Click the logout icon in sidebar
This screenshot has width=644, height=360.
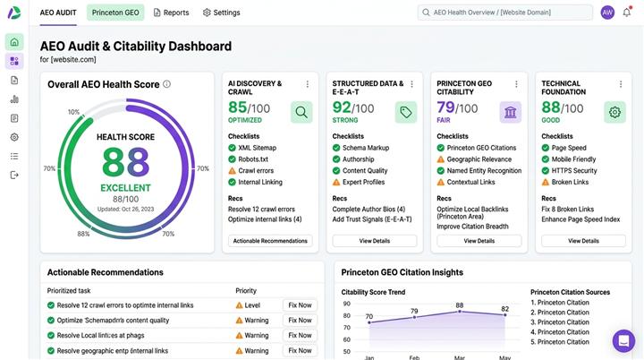(x=14, y=176)
